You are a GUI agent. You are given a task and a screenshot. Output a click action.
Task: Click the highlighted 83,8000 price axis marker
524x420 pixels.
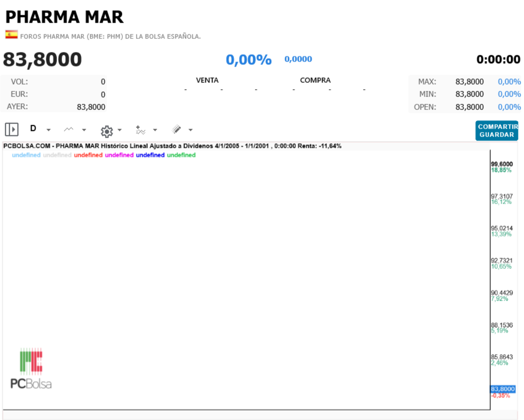tap(503, 389)
